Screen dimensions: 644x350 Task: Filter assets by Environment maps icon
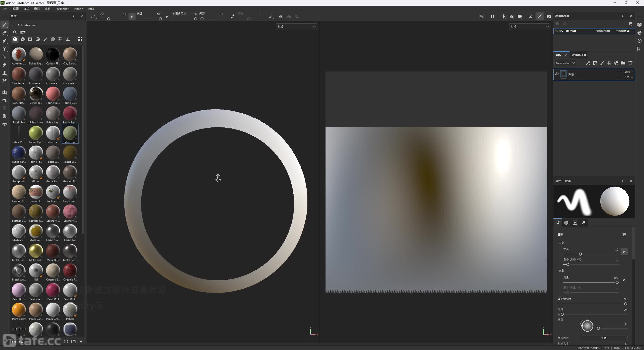point(68,39)
